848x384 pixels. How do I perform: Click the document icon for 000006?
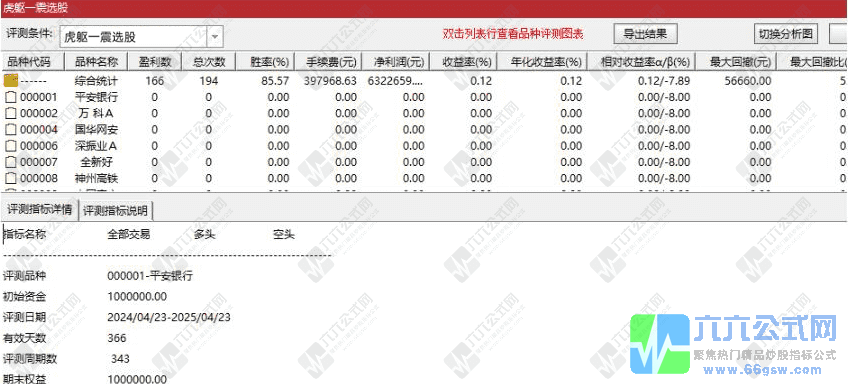click(11, 146)
